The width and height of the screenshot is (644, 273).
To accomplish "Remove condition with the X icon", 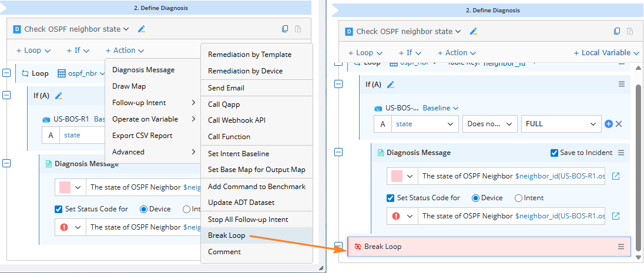I will 619,124.
